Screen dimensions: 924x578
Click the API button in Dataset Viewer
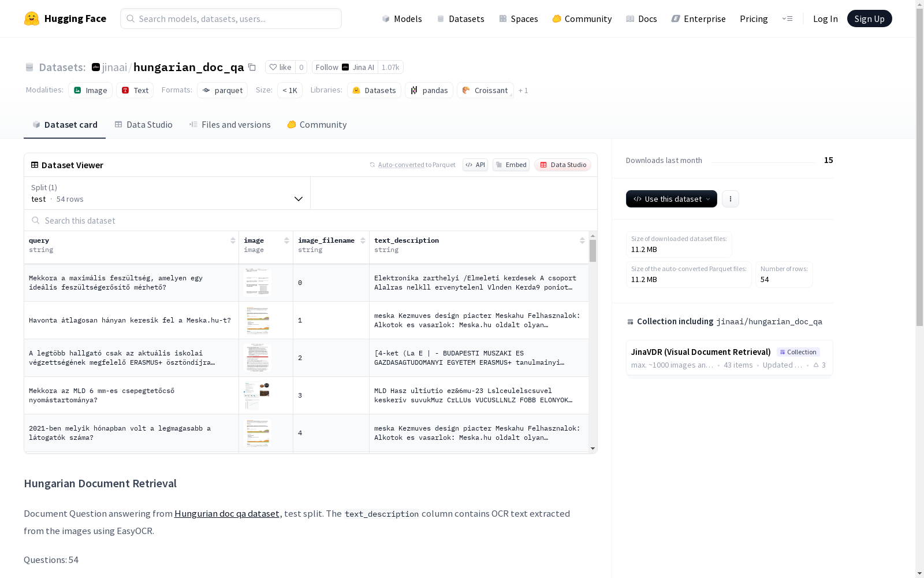click(x=475, y=165)
